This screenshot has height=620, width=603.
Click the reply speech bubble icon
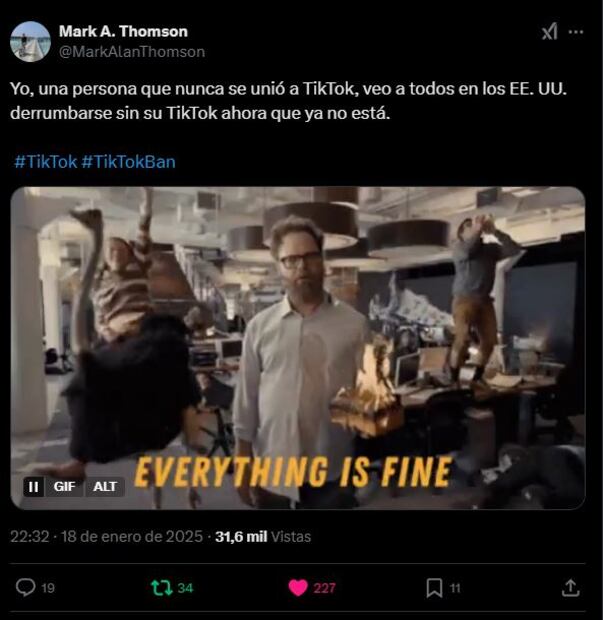coord(26,588)
